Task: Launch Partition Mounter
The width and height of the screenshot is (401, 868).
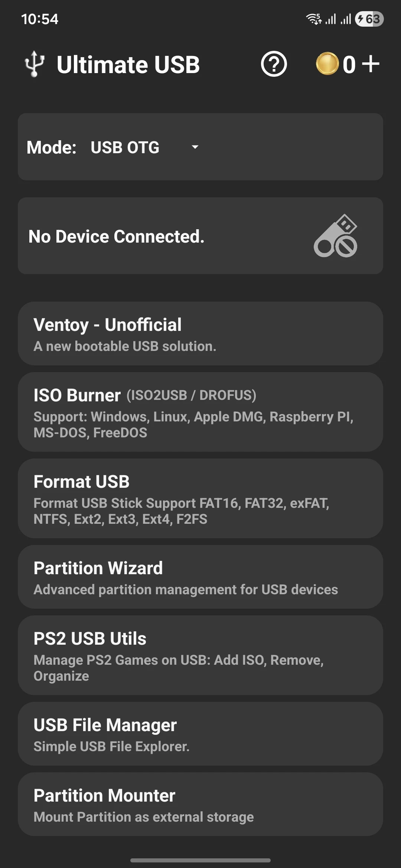Action: click(x=200, y=805)
